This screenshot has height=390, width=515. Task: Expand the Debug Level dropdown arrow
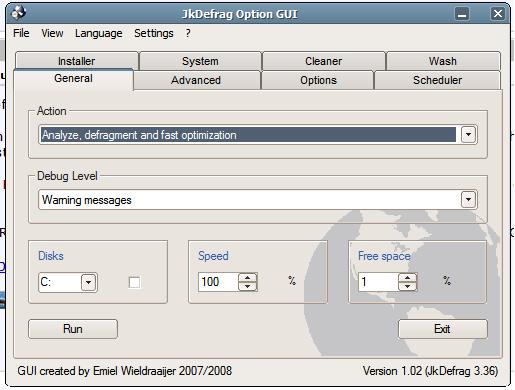coord(468,199)
